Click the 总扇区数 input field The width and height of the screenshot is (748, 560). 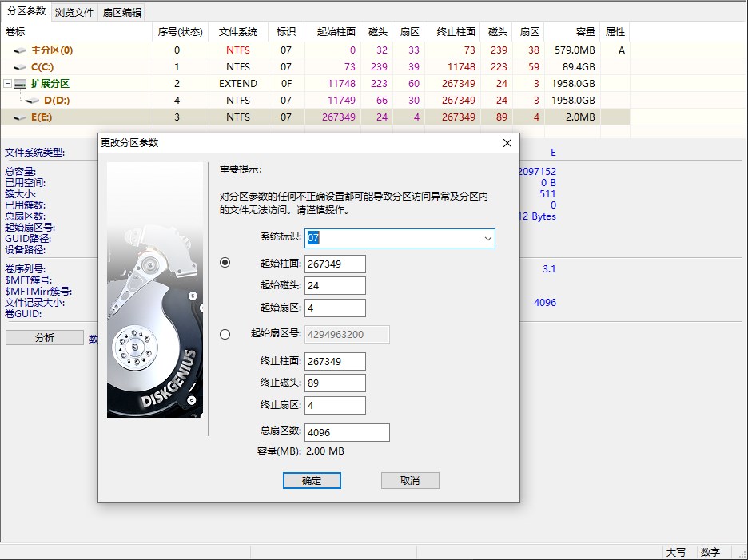(x=347, y=432)
